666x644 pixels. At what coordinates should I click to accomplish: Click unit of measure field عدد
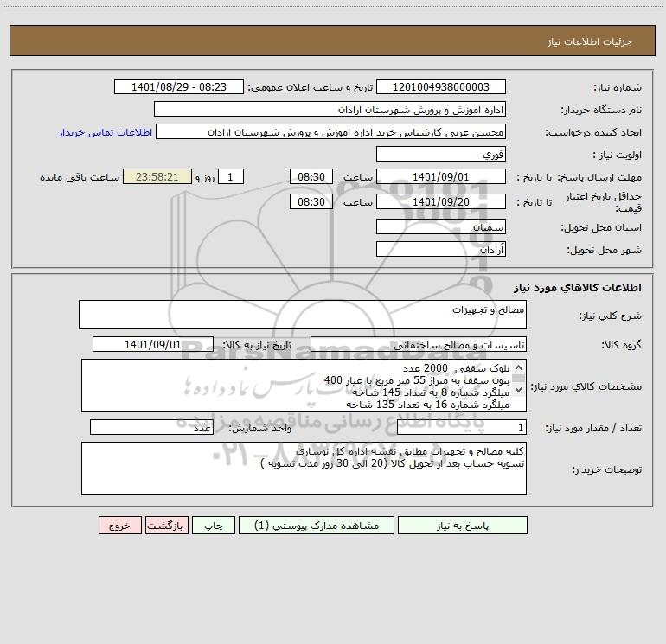pos(151,427)
